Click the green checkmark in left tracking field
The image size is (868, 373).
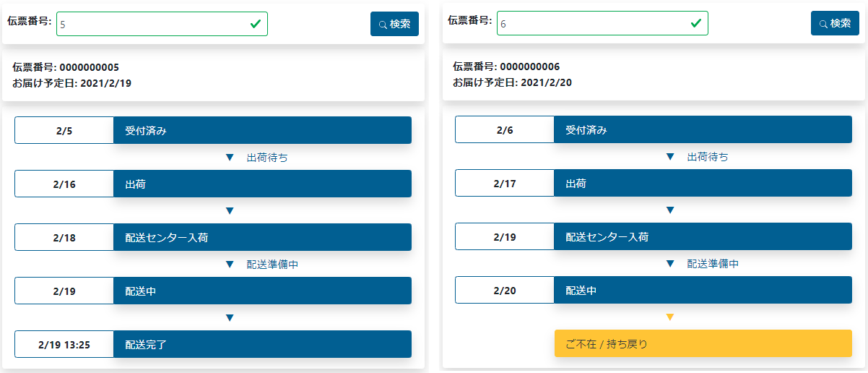[256, 24]
